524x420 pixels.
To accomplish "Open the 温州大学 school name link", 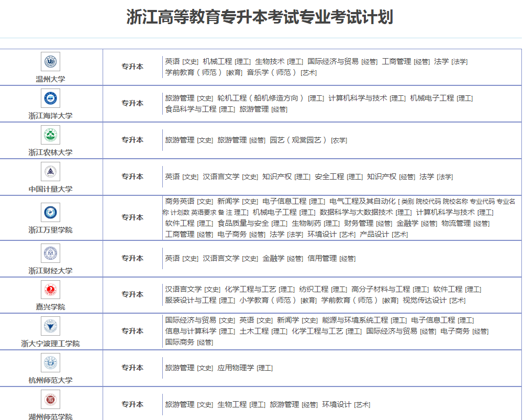I will tap(51, 80).
